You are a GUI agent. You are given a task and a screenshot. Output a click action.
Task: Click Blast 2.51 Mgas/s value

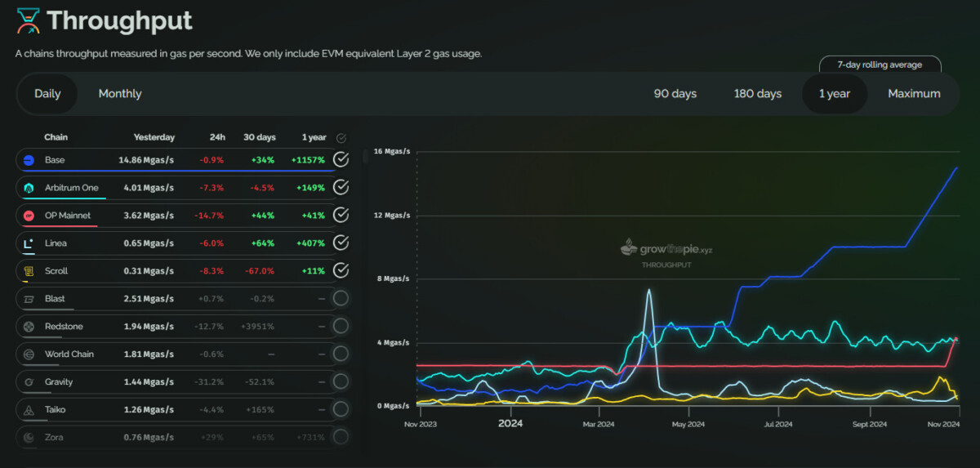point(148,299)
